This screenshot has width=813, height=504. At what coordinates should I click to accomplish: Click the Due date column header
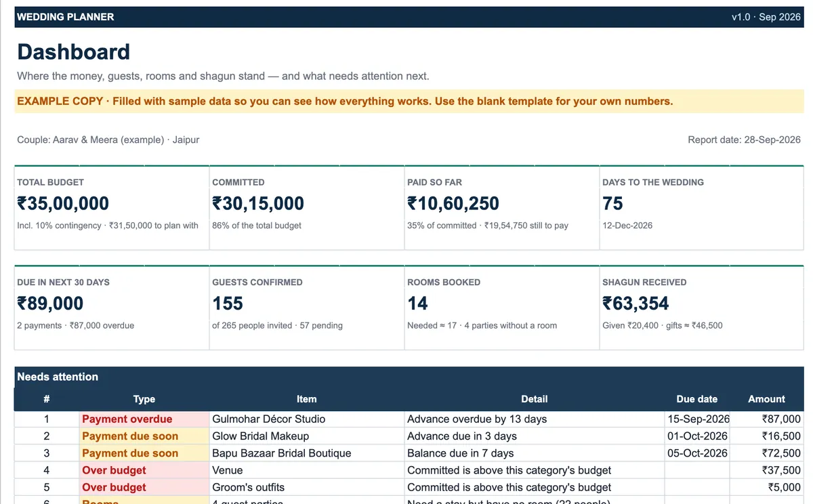(697, 400)
